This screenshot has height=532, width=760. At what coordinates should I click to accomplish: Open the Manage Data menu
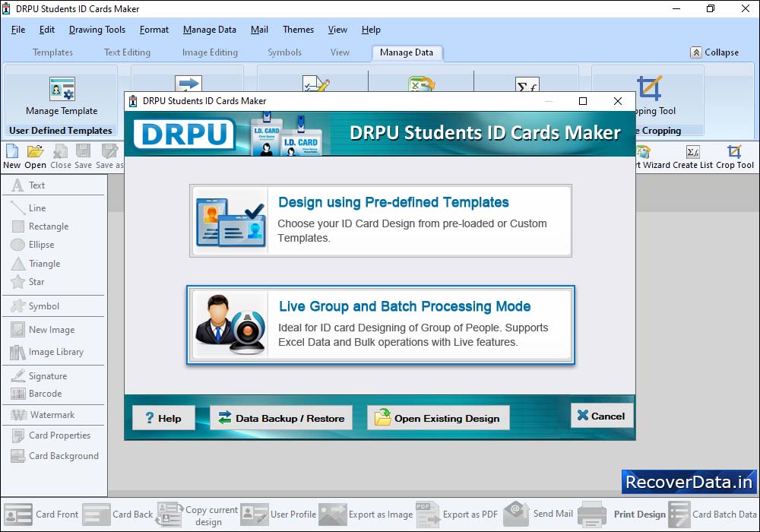210,30
